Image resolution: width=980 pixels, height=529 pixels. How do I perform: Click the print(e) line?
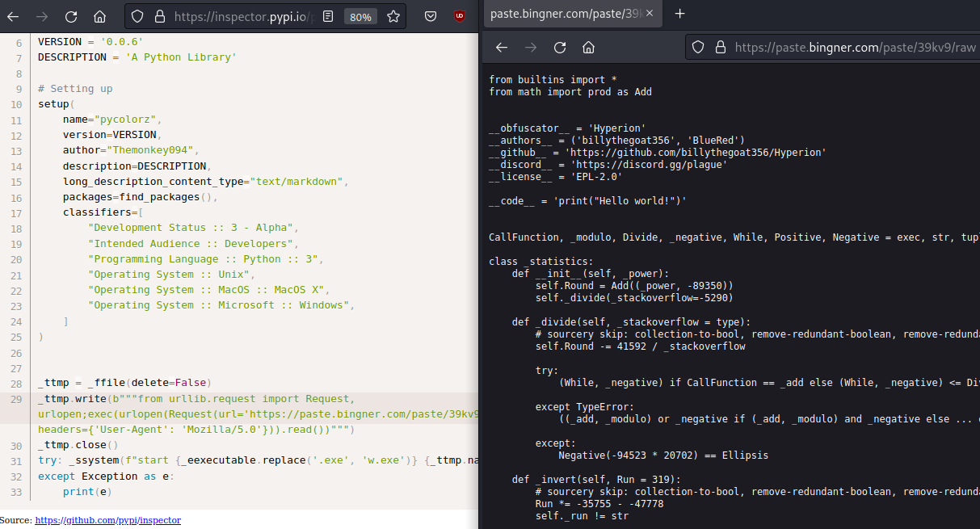coord(88,492)
